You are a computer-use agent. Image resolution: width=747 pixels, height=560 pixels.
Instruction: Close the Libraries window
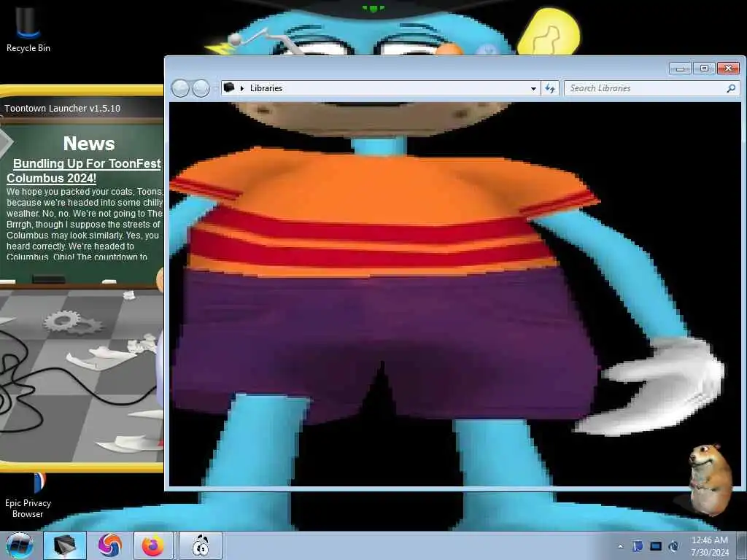(x=728, y=69)
